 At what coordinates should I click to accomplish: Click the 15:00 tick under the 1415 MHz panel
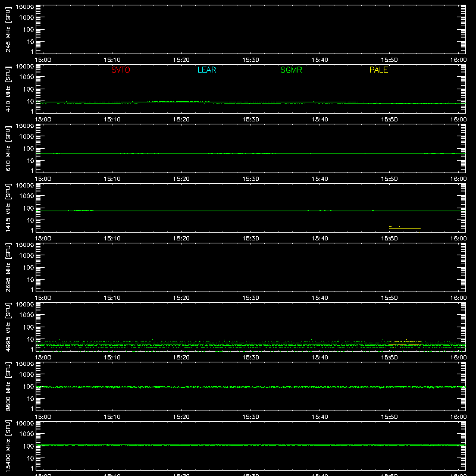(43, 239)
